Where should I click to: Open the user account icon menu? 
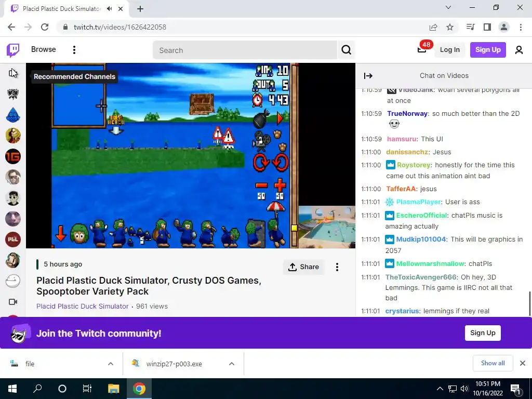[x=519, y=50]
